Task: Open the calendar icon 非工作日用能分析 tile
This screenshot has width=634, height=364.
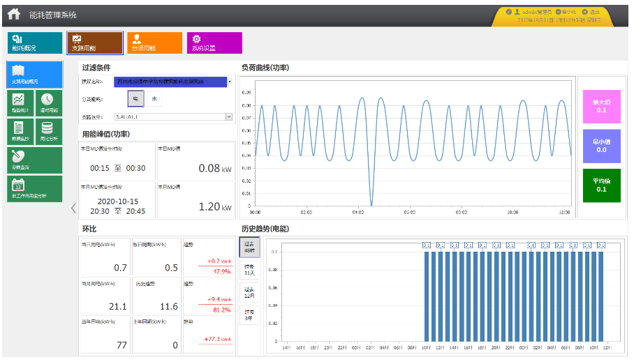Action: [35, 189]
